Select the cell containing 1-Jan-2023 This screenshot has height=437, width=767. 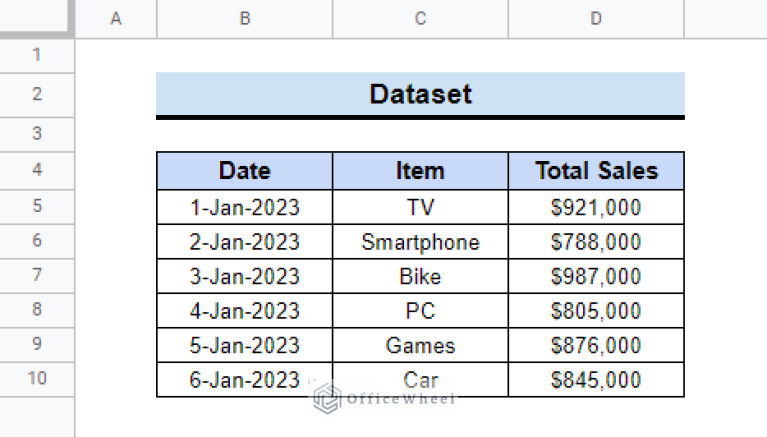245,207
